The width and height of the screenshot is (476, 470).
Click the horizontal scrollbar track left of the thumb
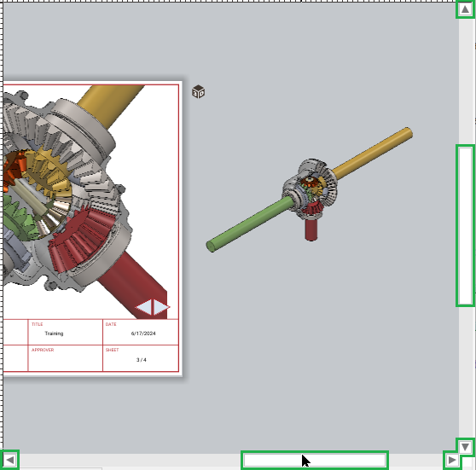tap(131, 461)
